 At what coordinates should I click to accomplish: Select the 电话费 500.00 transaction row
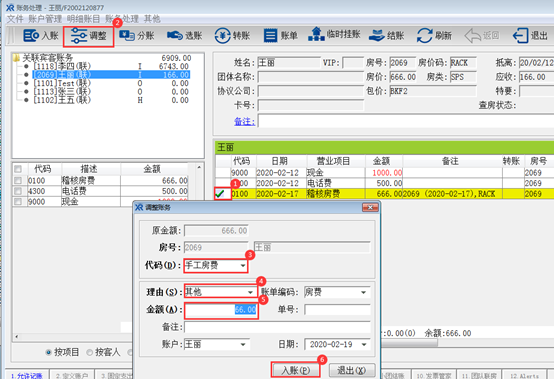pos(384,183)
